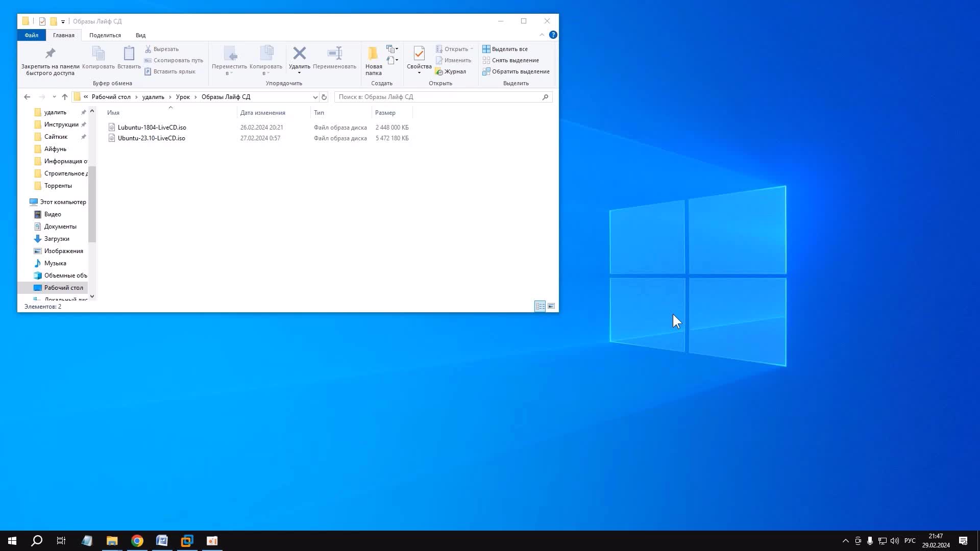
Task: Open the help question mark icon
Action: tap(553, 35)
